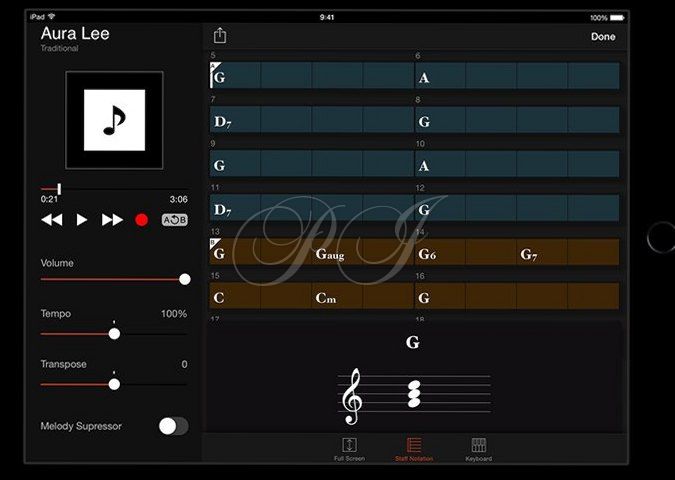
Task: Tap the share icon at top
Action: coord(220,36)
